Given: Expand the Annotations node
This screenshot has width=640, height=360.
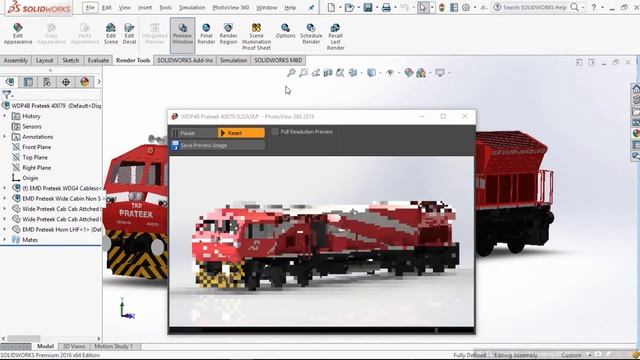Looking at the screenshot, I should coord(4,136).
